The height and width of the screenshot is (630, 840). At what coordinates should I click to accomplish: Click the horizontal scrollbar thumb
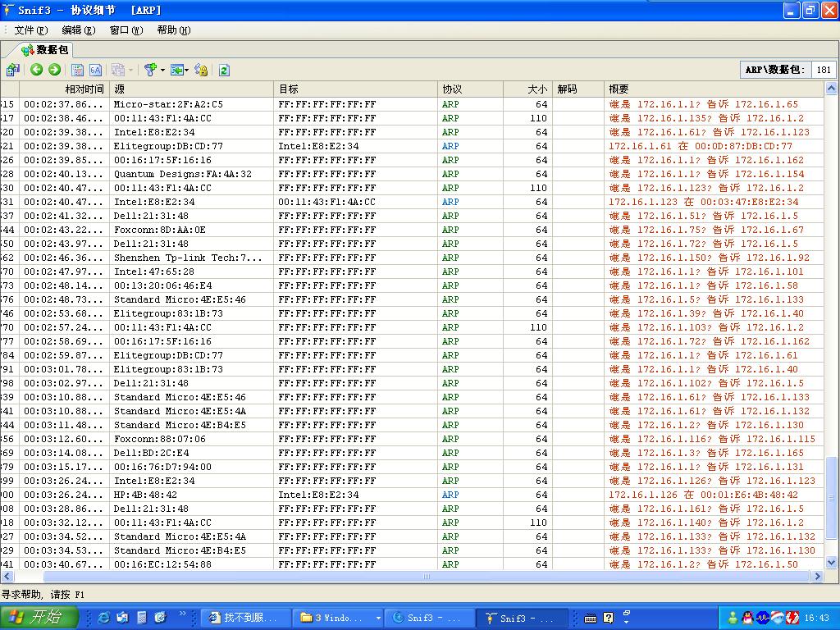coord(426,577)
